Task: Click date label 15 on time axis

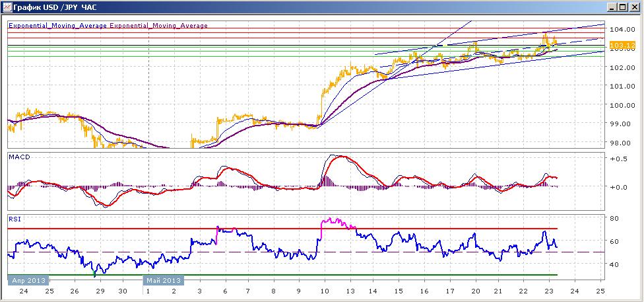Action: tap(399, 291)
